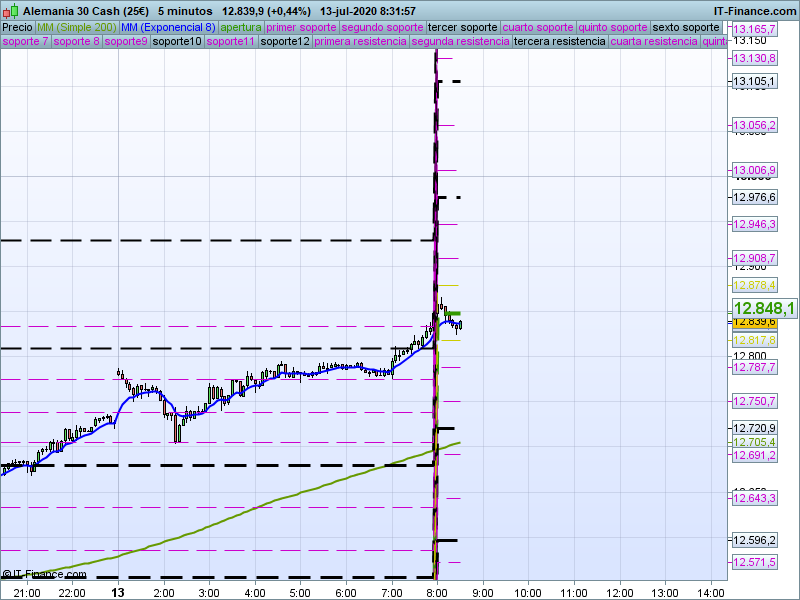Select quinto soporte in the legend bar
The image size is (800, 600).
coord(613,28)
